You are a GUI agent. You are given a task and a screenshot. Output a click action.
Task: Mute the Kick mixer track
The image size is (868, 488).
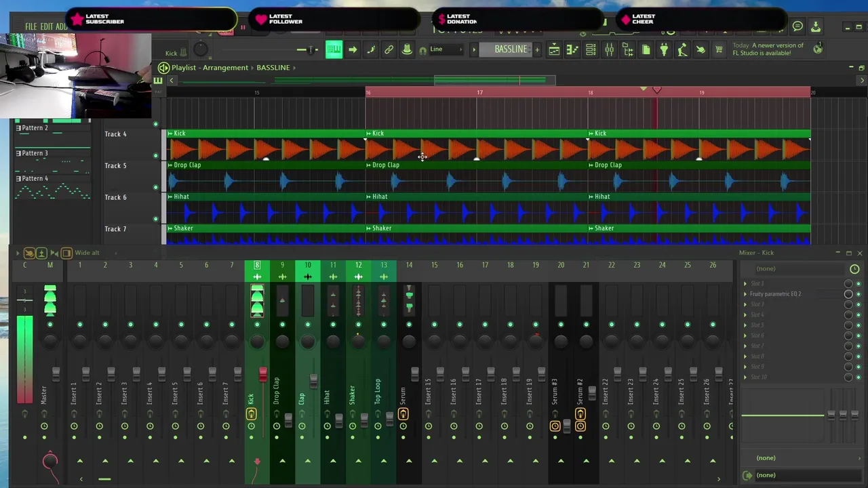257,325
